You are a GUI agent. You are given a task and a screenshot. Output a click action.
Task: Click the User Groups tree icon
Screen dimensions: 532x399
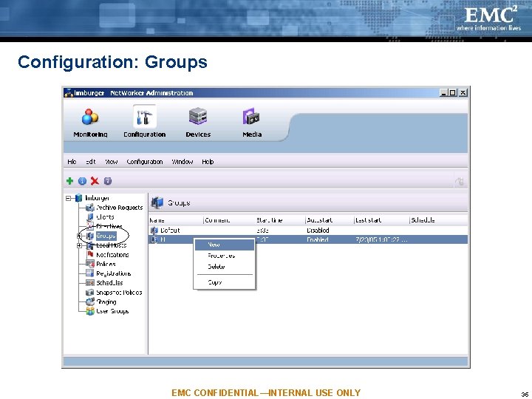pyautogui.click(x=90, y=311)
